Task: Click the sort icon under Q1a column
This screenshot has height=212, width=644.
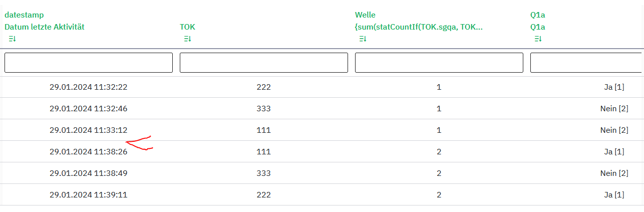Action: click(538, 39)
